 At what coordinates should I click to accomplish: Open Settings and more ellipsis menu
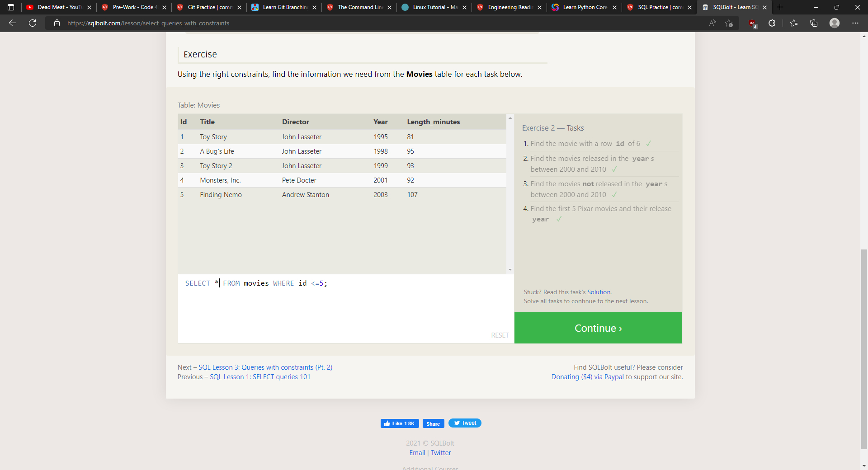(855, 23)
